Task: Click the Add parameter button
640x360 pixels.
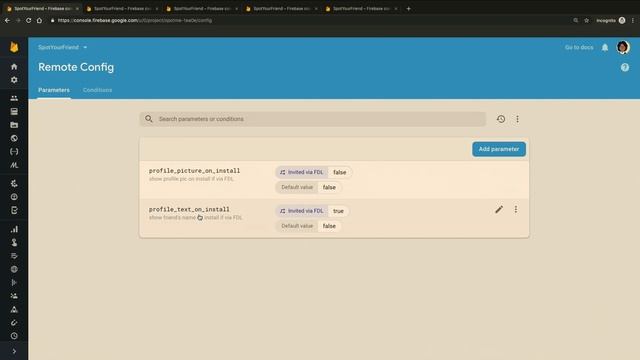Action: coord(499,149)
